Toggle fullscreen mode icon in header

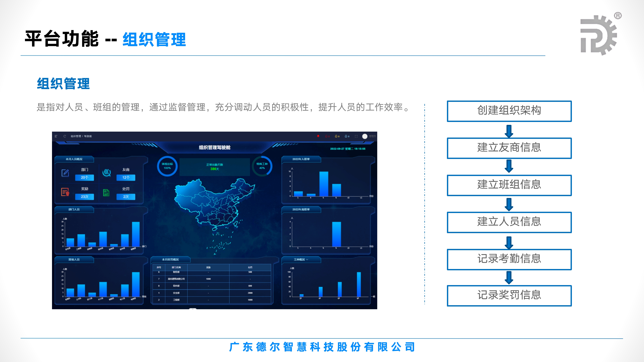pyautogui.click(x=356, y=136)
